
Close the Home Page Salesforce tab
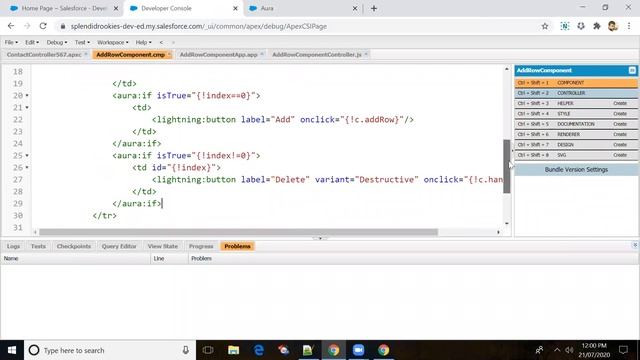116,8
